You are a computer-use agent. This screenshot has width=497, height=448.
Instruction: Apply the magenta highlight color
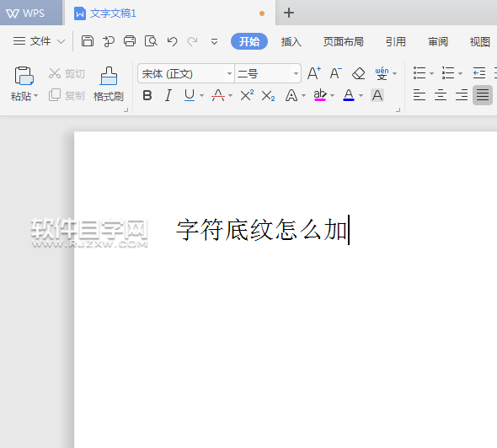click(x=320, y=95)
